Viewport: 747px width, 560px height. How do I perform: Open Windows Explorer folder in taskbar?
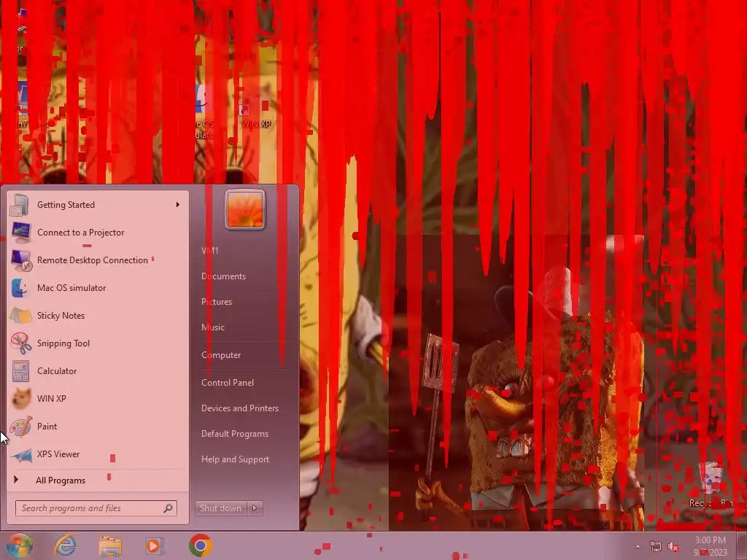tap(110, 546)
